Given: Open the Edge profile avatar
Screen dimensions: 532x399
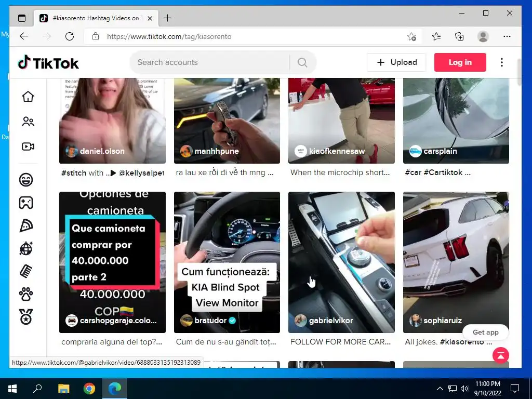Looking at the screenshot, I should (483, 36).
